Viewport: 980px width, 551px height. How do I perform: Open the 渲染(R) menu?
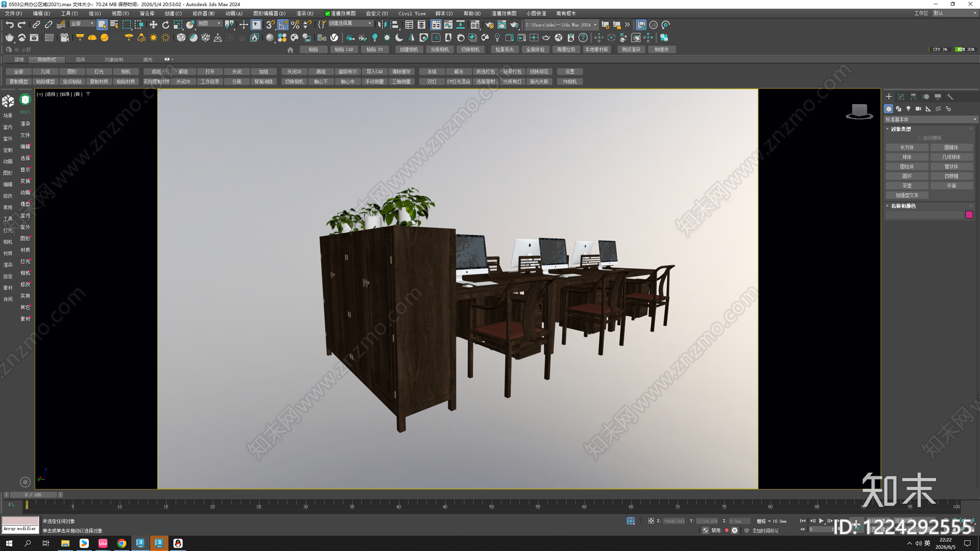point(304,13)
